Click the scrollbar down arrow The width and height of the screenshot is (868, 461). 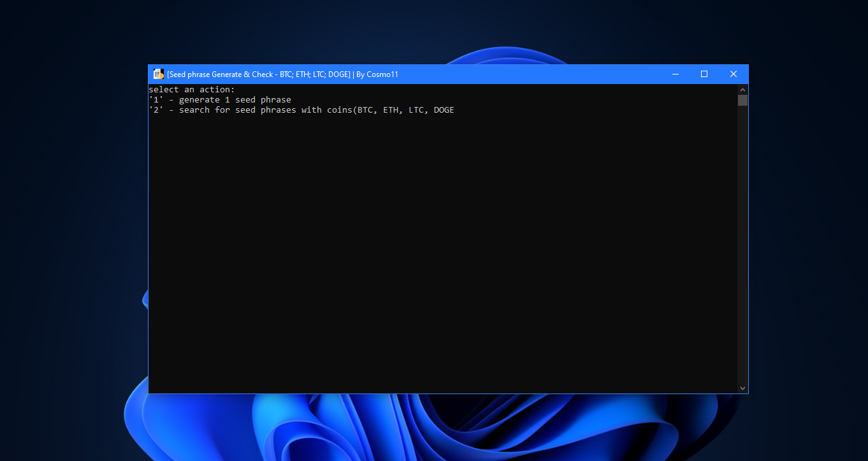[x=742, y=388]
